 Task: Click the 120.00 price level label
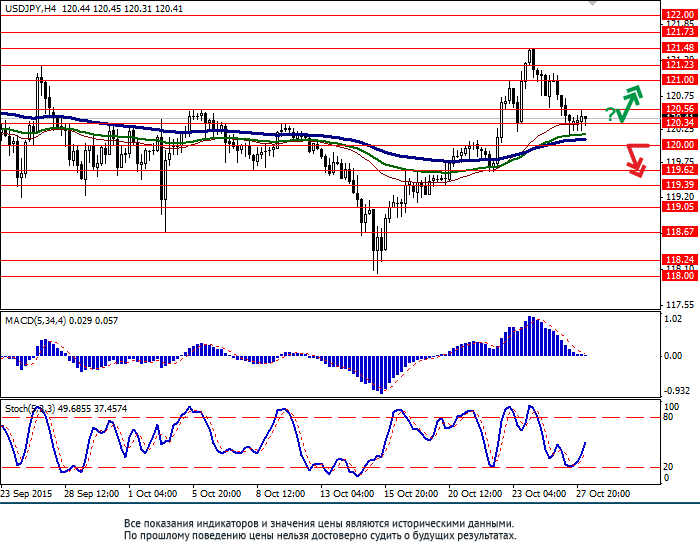click(x=680, y=145)
